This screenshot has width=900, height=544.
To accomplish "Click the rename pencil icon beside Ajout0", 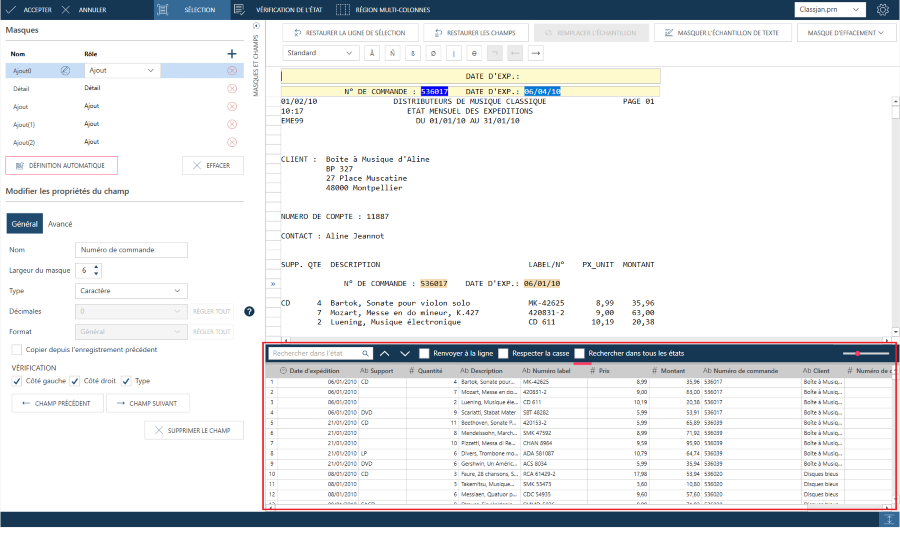I will point(65,71).
